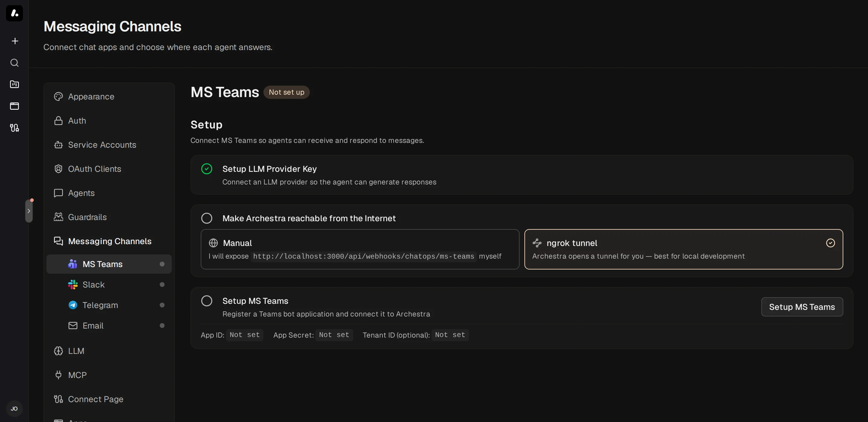Image resolution: width=868 pixels, height=422 pixels.
Task: Click the Agents chat bubble icon
Action: tap(59, 193)
